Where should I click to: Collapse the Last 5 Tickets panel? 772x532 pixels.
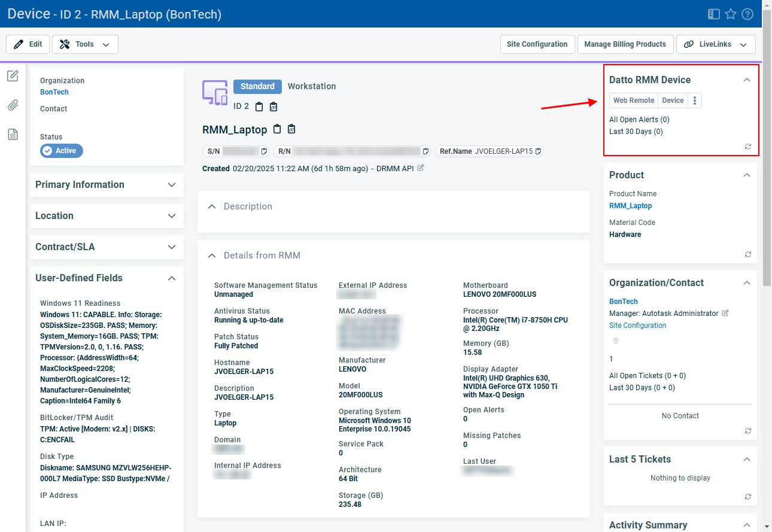pos(746,459)
